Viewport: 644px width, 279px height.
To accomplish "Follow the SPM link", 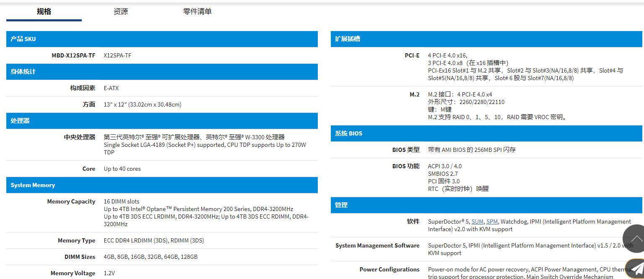I will [x=492, y=222].
